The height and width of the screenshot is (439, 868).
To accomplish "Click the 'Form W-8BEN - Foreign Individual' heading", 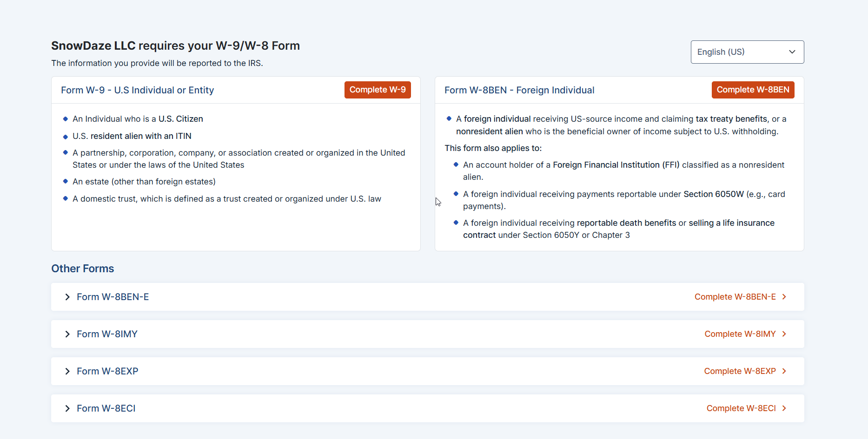I will coord(519,90).
